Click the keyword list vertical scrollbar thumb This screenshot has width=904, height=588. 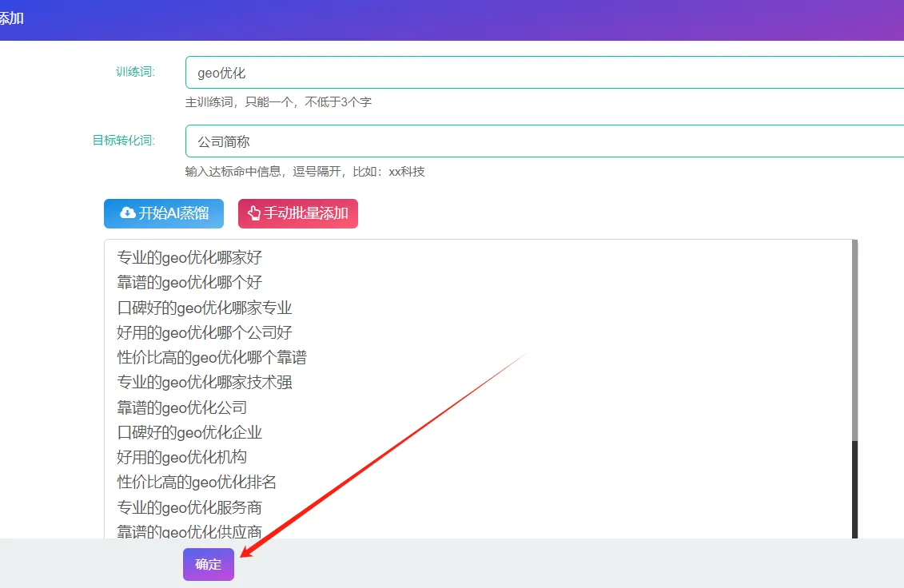pos(855,340)
